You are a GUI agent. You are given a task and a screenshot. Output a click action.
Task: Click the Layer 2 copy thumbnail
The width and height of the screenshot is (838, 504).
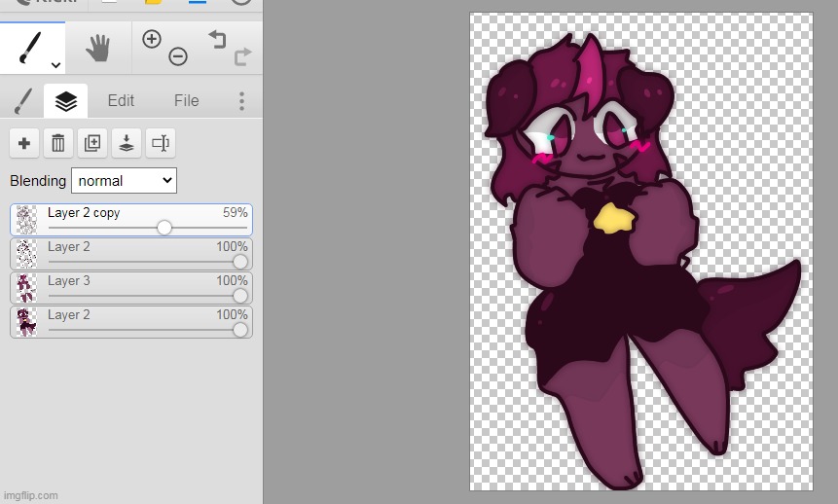tap(26, 220)
